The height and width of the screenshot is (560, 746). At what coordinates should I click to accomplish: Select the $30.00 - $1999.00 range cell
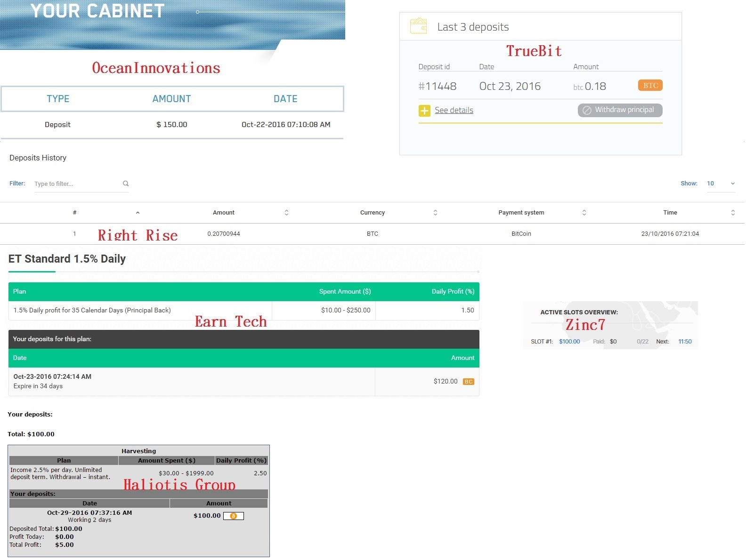pyautogui.click(x=186, y=473)
